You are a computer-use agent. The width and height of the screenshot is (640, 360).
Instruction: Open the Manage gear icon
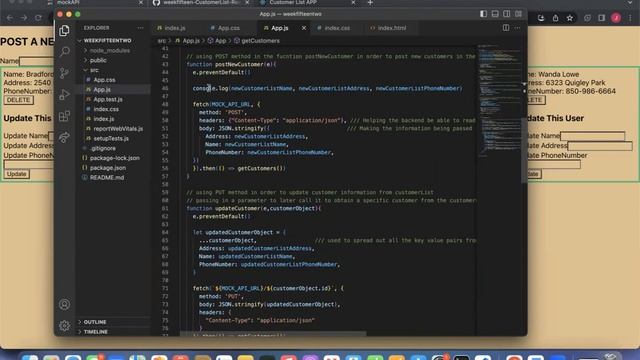click(64, 326)
